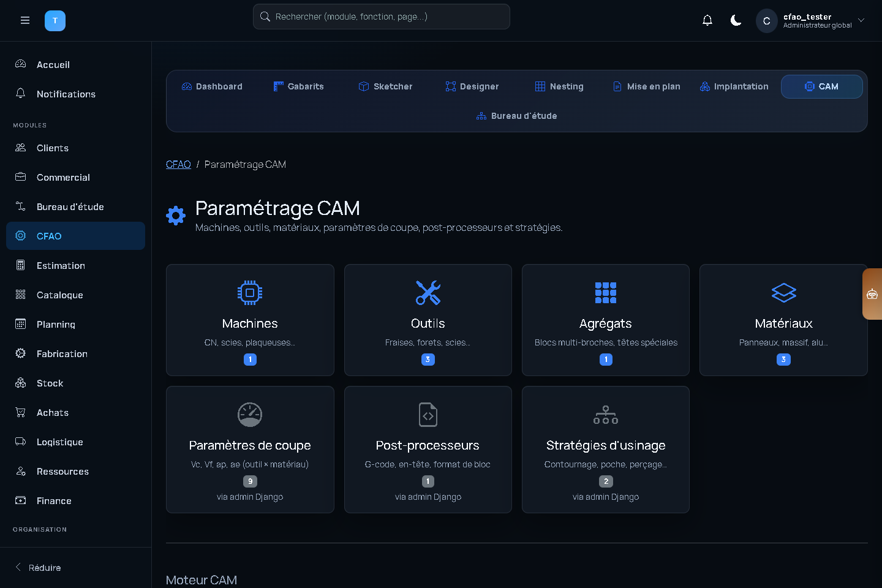Click the Logistique truck icon
This screenshot has width=882, height=588.
pos(20,442)
